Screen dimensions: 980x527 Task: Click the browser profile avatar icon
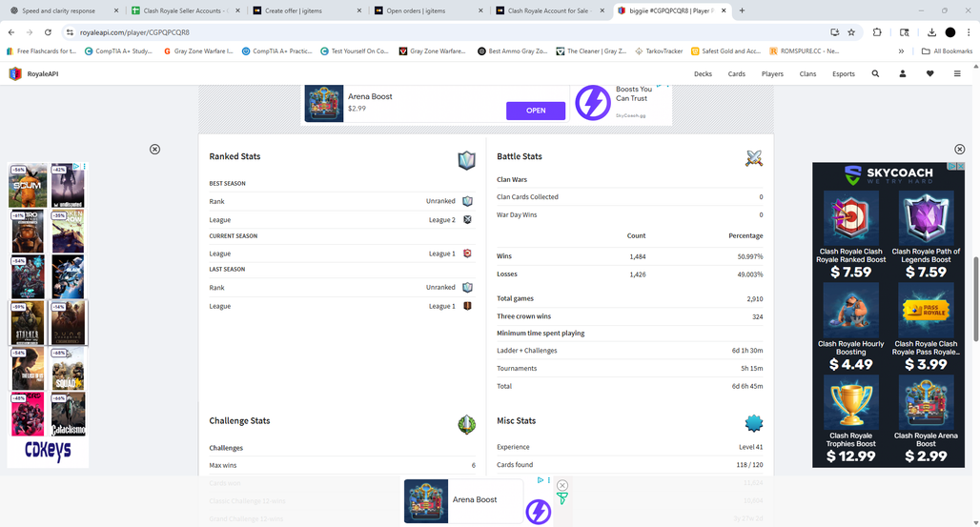pyautogui.click(x=950, y=31)
